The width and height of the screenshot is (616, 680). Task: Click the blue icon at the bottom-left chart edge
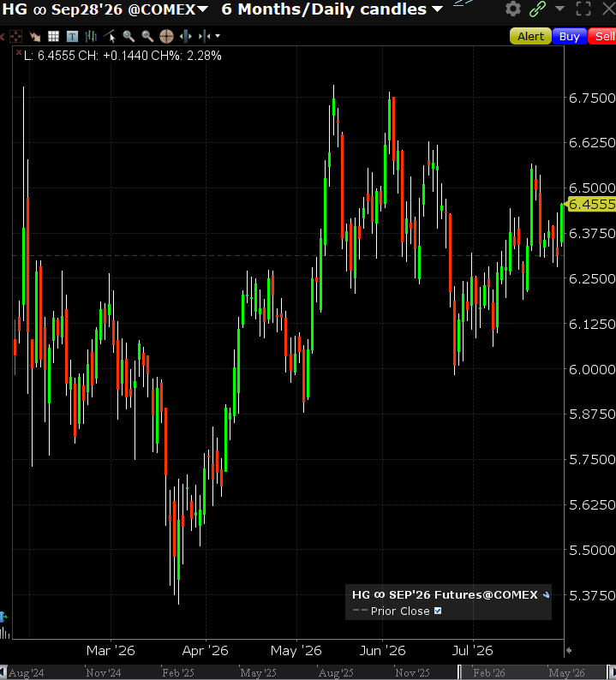click(3, 617)
